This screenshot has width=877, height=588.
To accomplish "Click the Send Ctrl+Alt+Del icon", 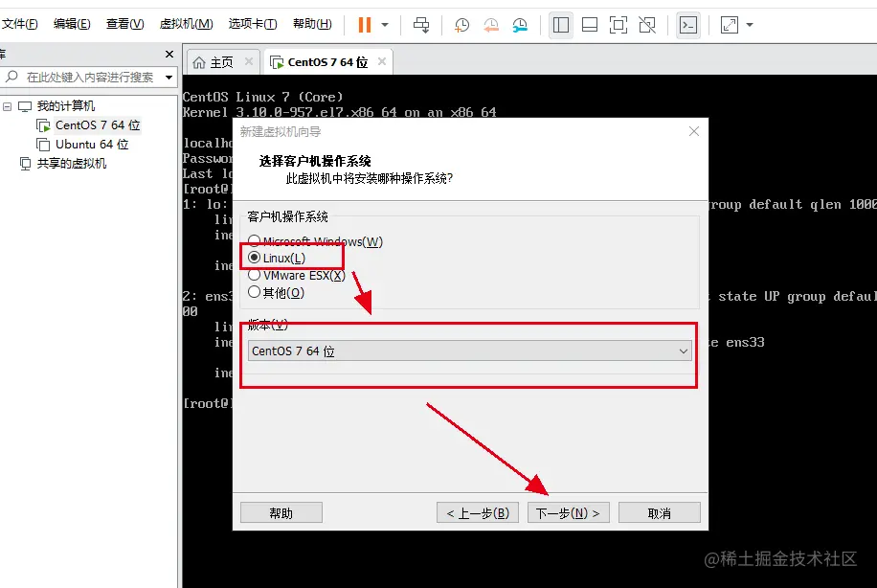I will click(421, 25).
